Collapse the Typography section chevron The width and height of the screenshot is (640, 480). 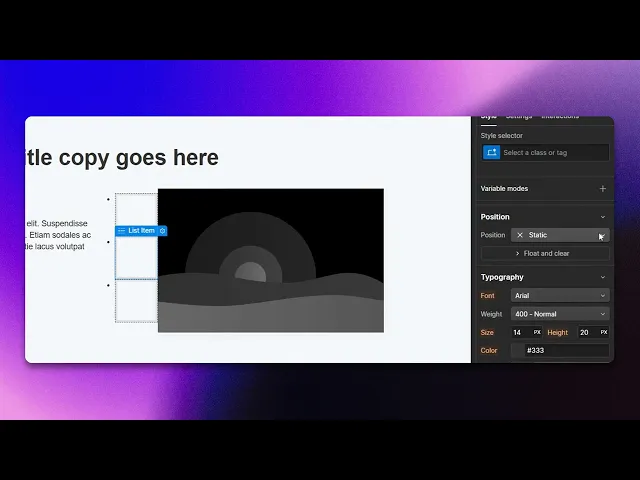602,277
